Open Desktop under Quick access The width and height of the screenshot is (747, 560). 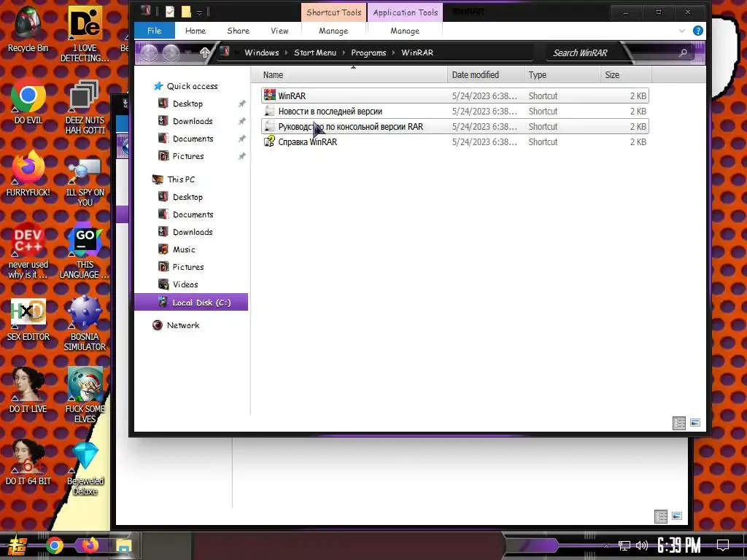pyautogui.click(x=187, y=104)
